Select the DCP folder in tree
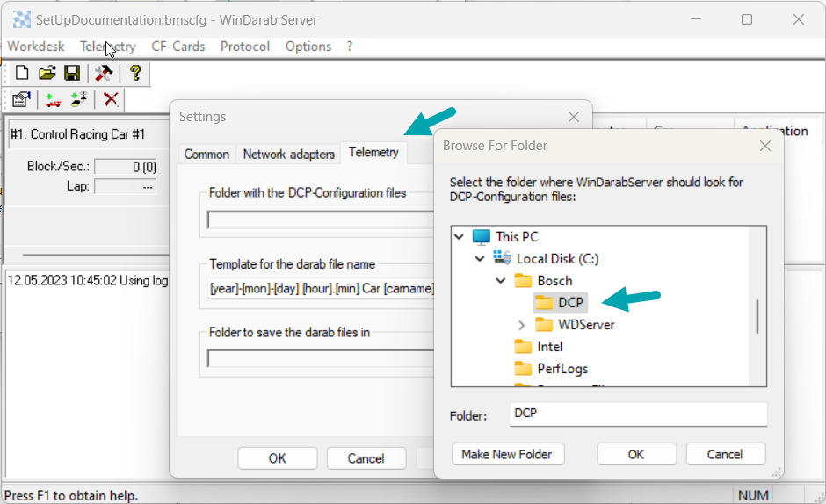This screenshot has height=504, width=826. click(560, 303)
